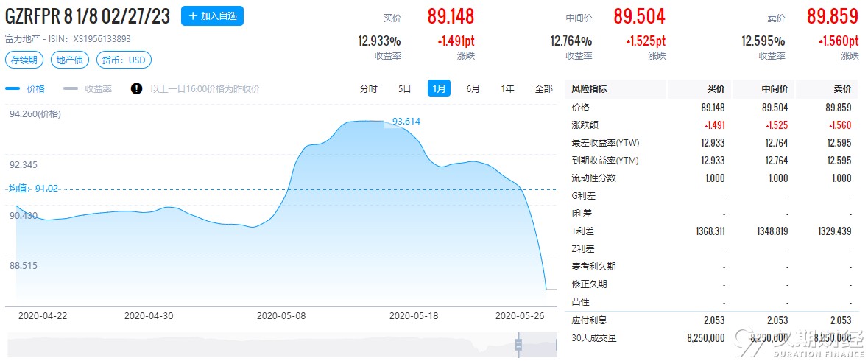The height and width of the screenshot is (361, 868).
Task: Show 全部 history in chart
Action: [x=543, y=88]
